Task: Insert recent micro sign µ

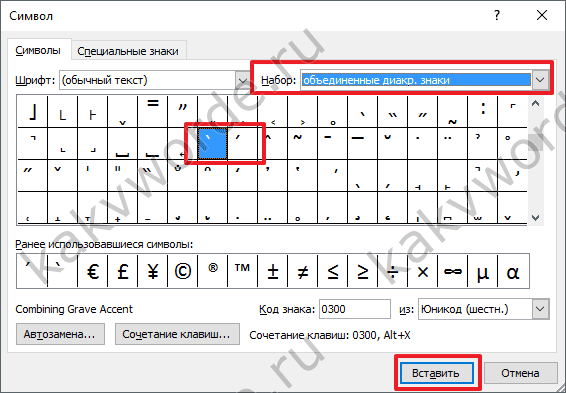Action: click(x=482, y=271)
